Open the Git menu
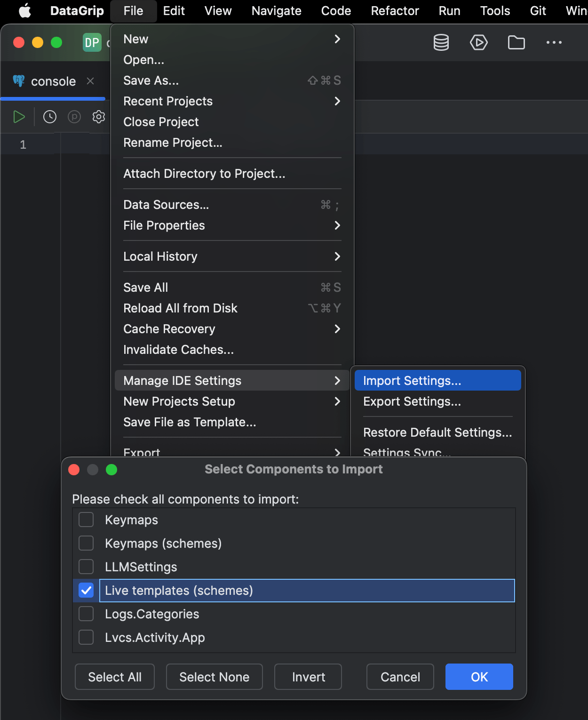Viewport: 588px width, 720px height. tap(538, 11)
